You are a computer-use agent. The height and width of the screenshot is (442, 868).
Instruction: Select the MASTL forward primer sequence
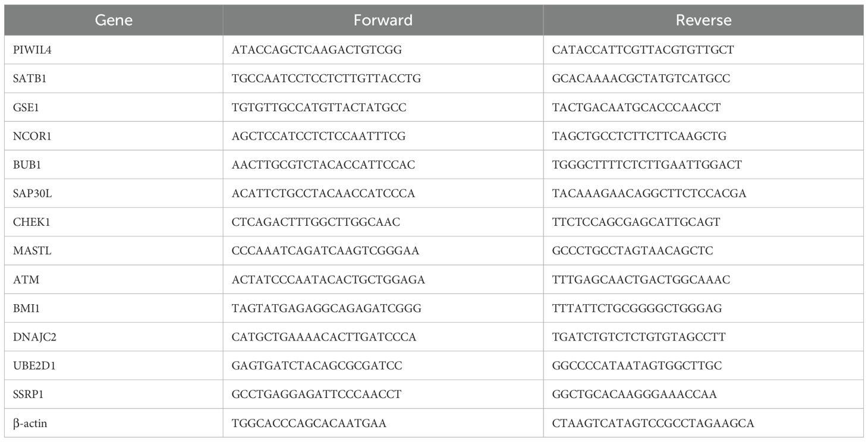pyautogui.click(x=326, y=251)
